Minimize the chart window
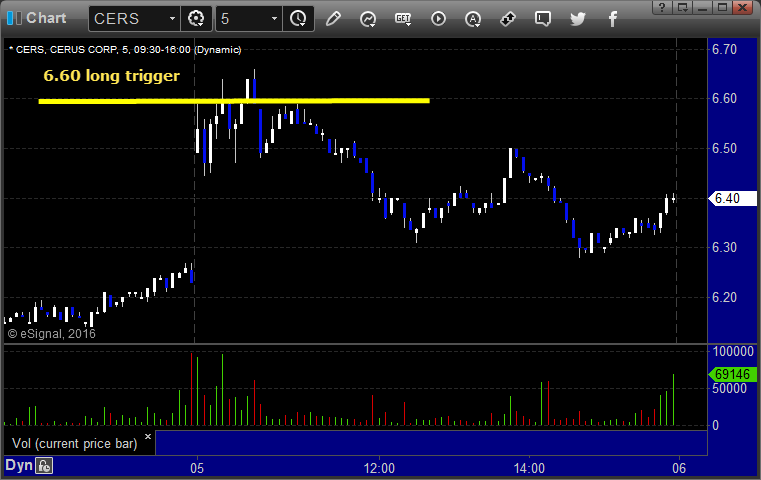Image resolution: width=761 pixels, height=480 pixels. (702, 7)
